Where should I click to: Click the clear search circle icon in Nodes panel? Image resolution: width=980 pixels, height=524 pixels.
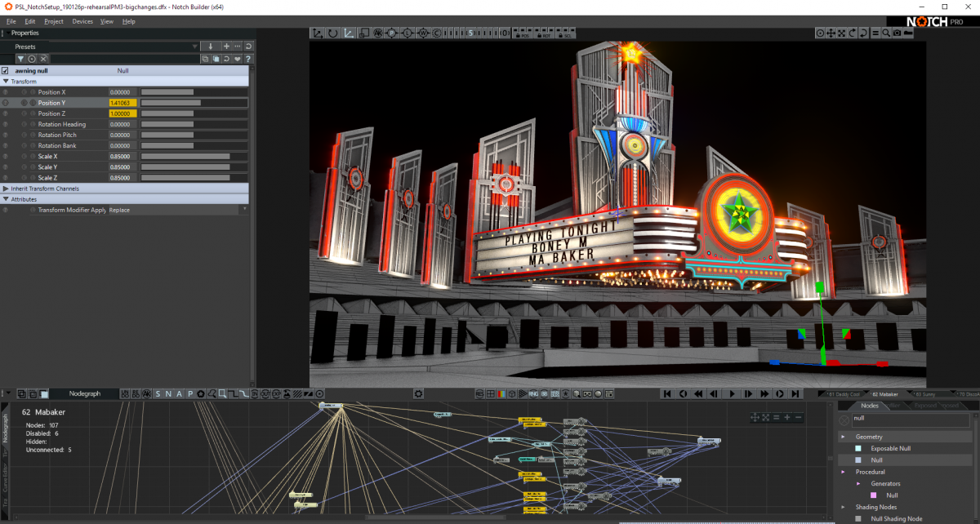click(844, 420)
